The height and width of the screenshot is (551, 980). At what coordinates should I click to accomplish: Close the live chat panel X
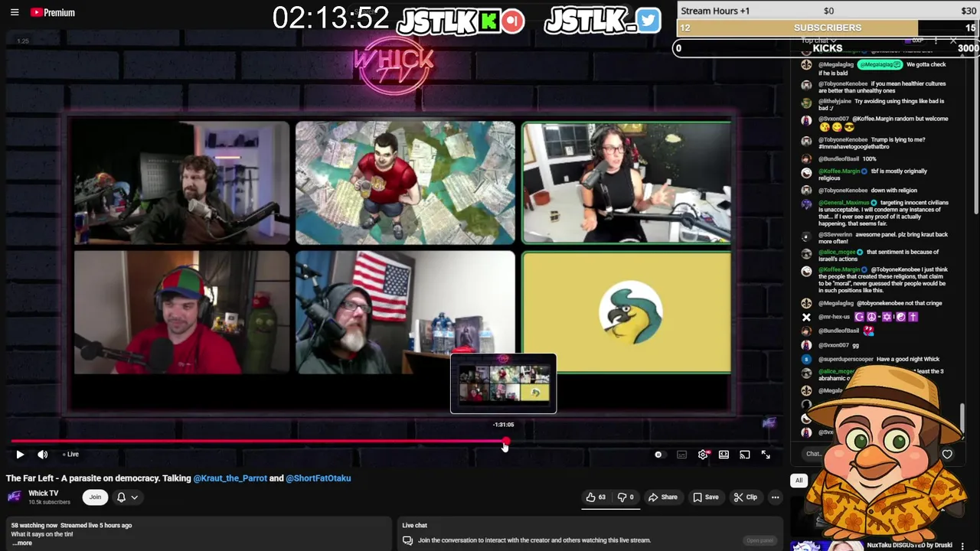(953, 40)
